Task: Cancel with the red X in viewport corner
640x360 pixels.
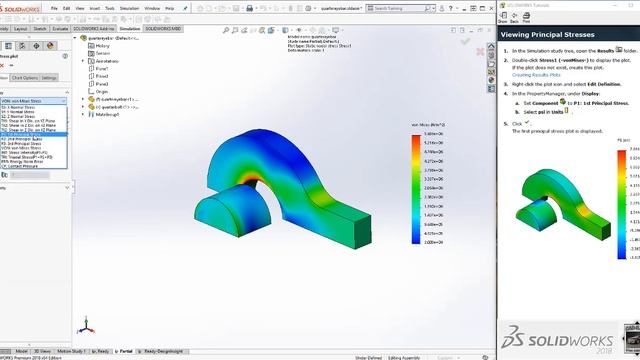Action: click(x=480, y=51)
